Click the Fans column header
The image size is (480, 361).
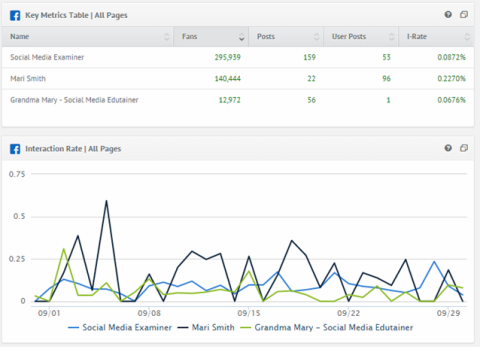pyautogui.click(x=211, y=37)
